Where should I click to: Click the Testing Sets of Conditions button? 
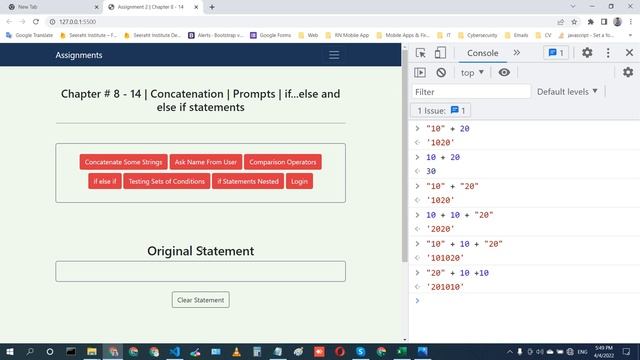point(167,181)
